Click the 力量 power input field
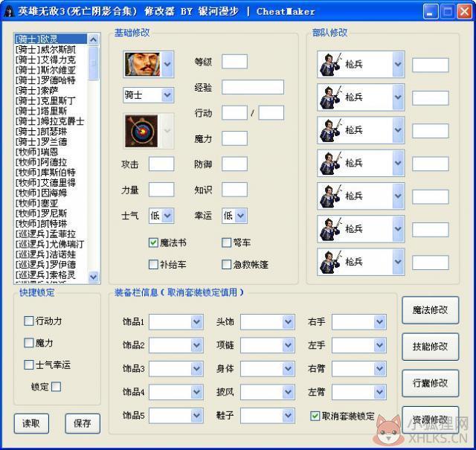The image size is (476, 450). 161,190
